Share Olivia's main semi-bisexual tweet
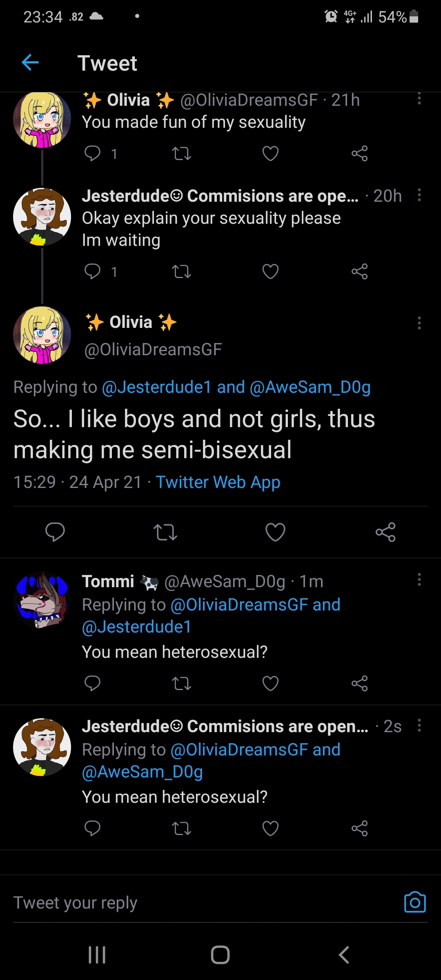 pos(385,532)
